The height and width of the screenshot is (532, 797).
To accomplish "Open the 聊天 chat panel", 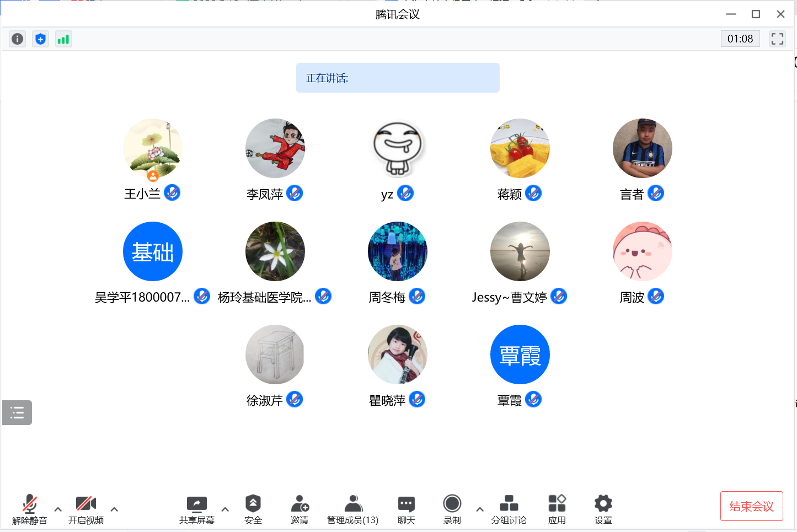I will coord(406,509).
